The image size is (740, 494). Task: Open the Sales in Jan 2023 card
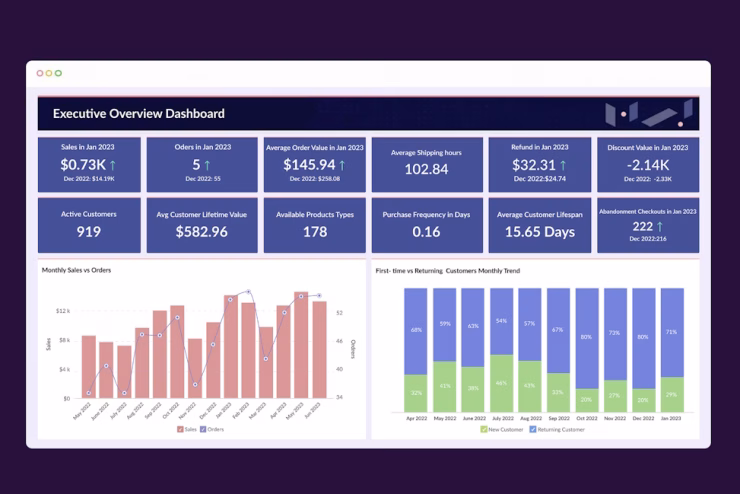[89, 165]
